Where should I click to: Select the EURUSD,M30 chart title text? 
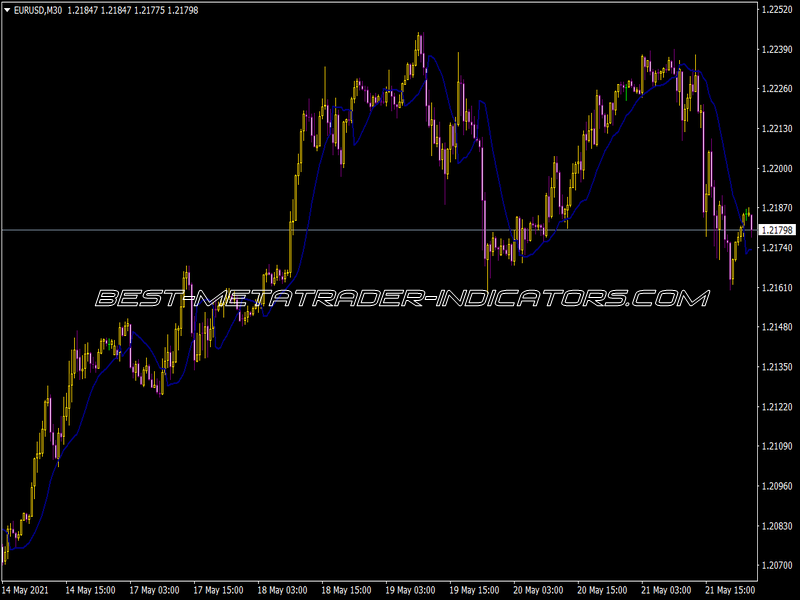pyautogui.click(x=38, y=10)
